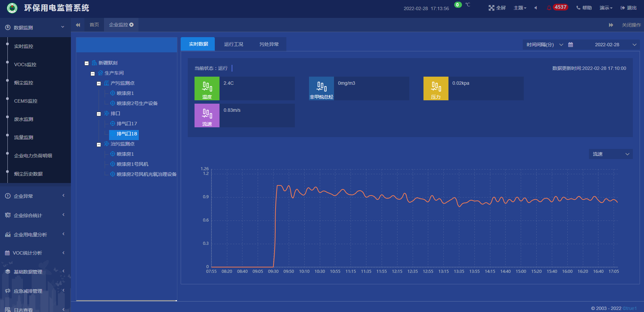The height and width of the screenshot is (312, 644).
Task: Click the double-left arrow tab scroll icon
Action: pos(78,25)
